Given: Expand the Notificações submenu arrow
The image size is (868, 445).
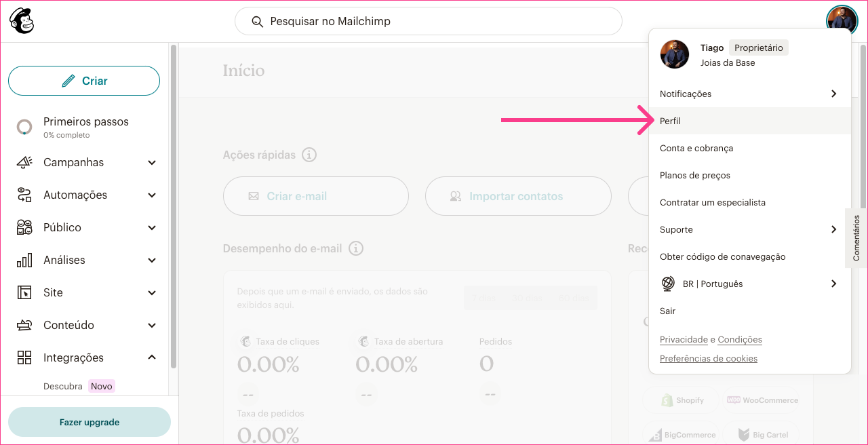Looking at the screenshot, I should [834, 94].
